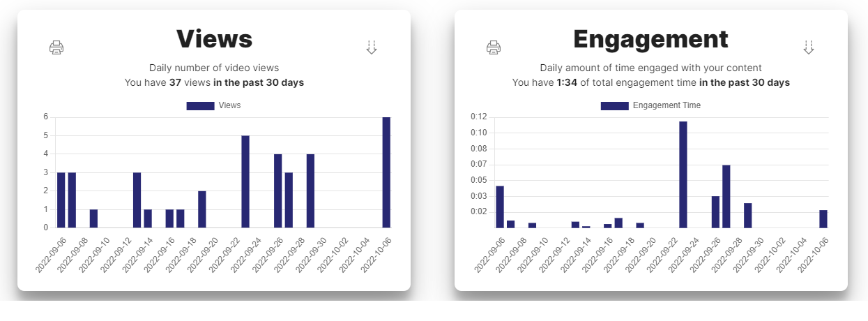
Task: Click the 2022-09-13 views bar
Action: coord(137,200)
